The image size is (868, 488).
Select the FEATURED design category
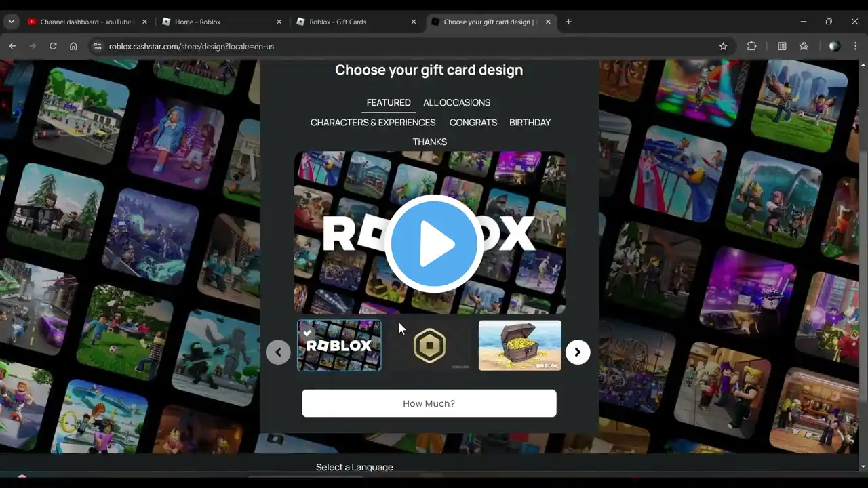389,102
